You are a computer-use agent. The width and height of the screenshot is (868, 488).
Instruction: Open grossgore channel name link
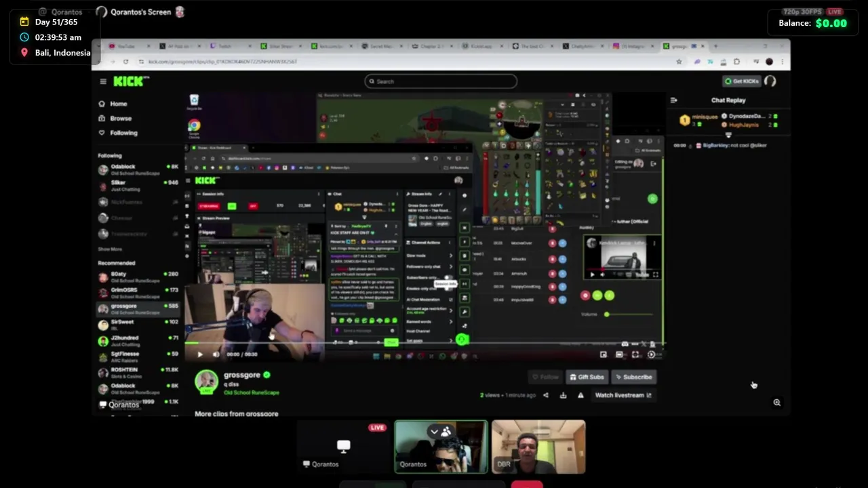pyautogui.click(x=242, y=375)
